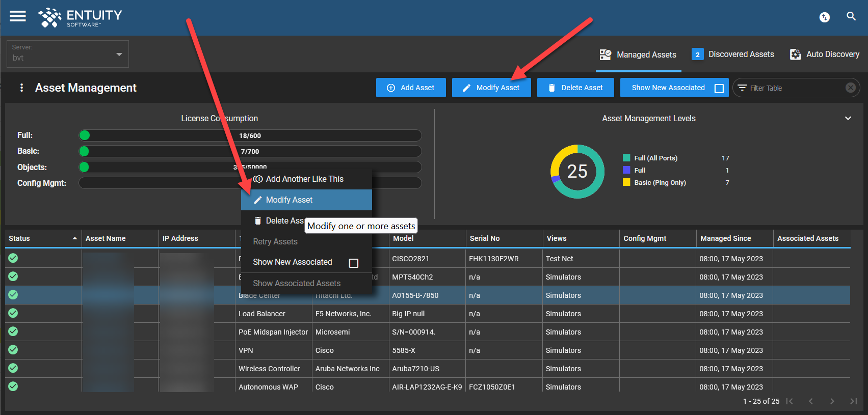Sort table by Status column
This screenshot has height=415, width=868.
[x=43, y=238]
